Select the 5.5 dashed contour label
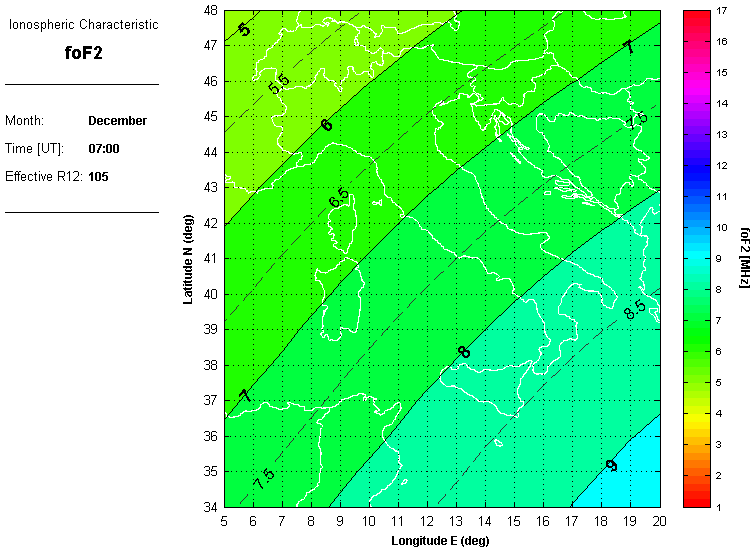The height and width of the screenshot is (551, 755). click(279, 85)
